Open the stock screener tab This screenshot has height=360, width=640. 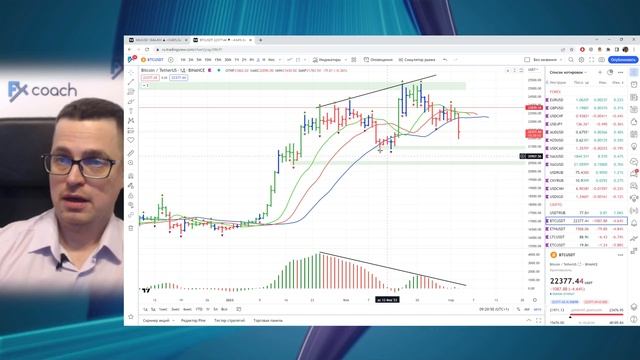point(156,321)
